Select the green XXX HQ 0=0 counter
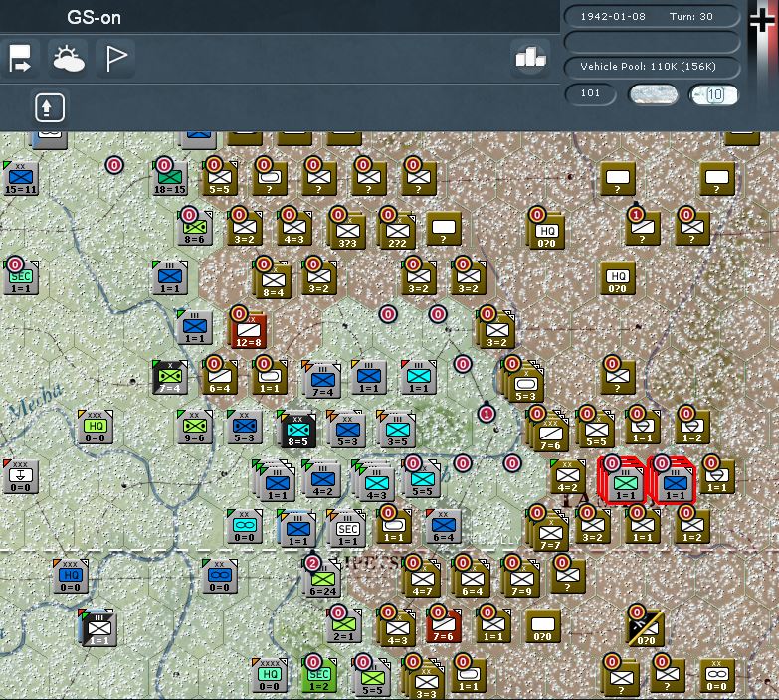Image resolution: width=779 pixels, height=700 pixels. click(x=95, y=427)
